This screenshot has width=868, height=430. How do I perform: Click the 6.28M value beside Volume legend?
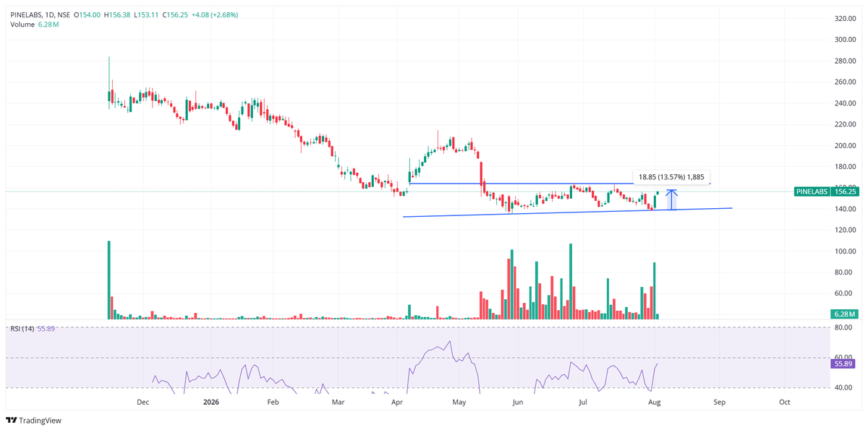click(x=48, y=25)
